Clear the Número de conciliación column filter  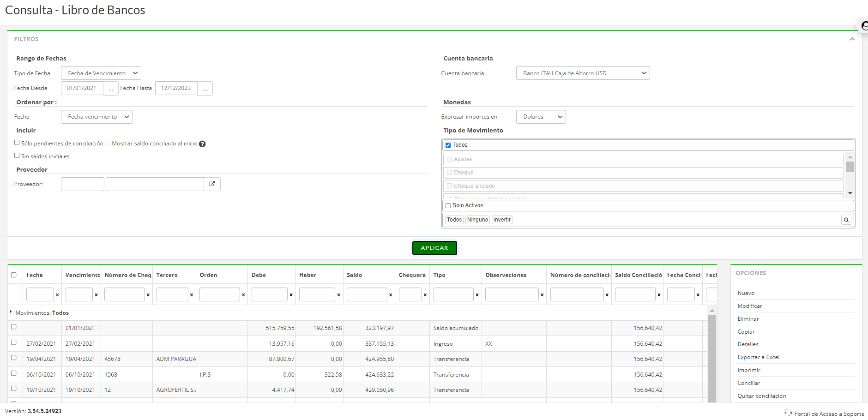pyautogui.click(x=607, y=295)
